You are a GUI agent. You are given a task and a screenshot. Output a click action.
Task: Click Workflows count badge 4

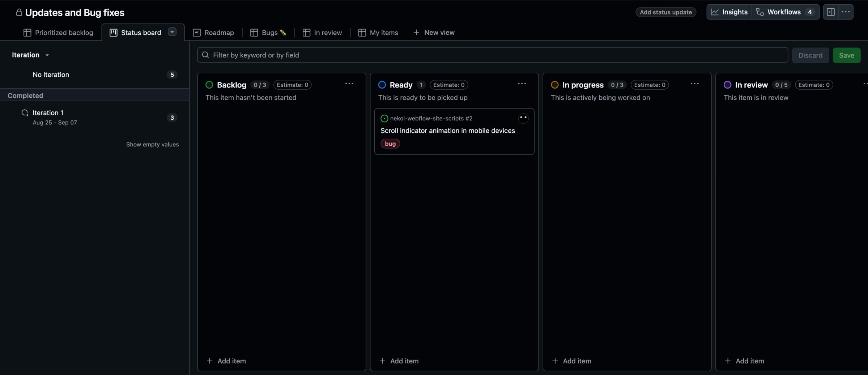tap(810, 12)
